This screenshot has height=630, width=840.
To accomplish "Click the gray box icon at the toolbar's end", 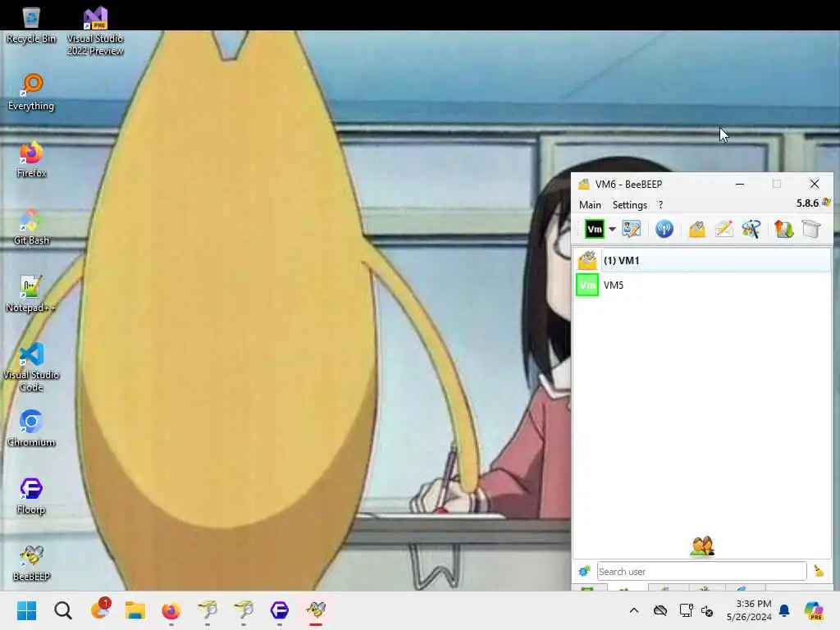I will pos(811,230).
